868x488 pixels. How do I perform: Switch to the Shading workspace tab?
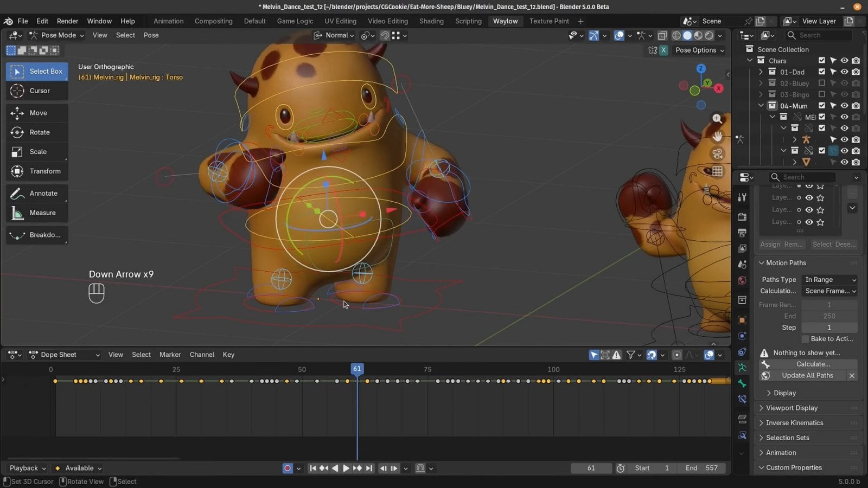click(x=431, y=21)
